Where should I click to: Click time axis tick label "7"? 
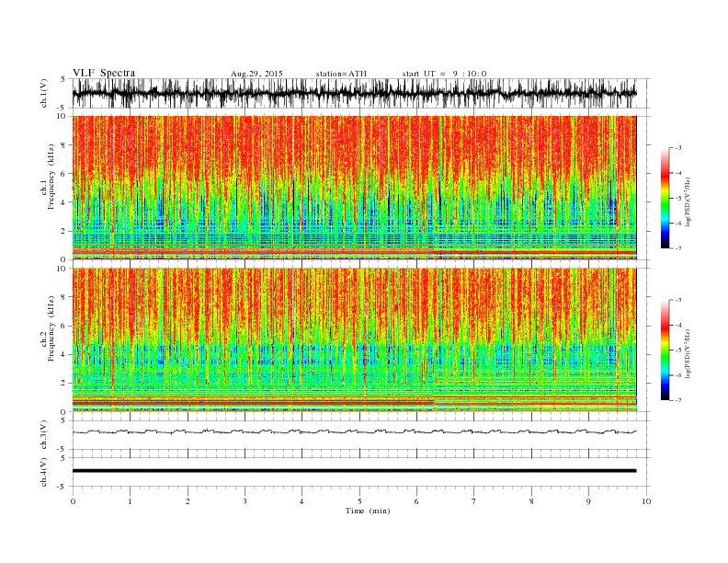click(x=474, y=501)
